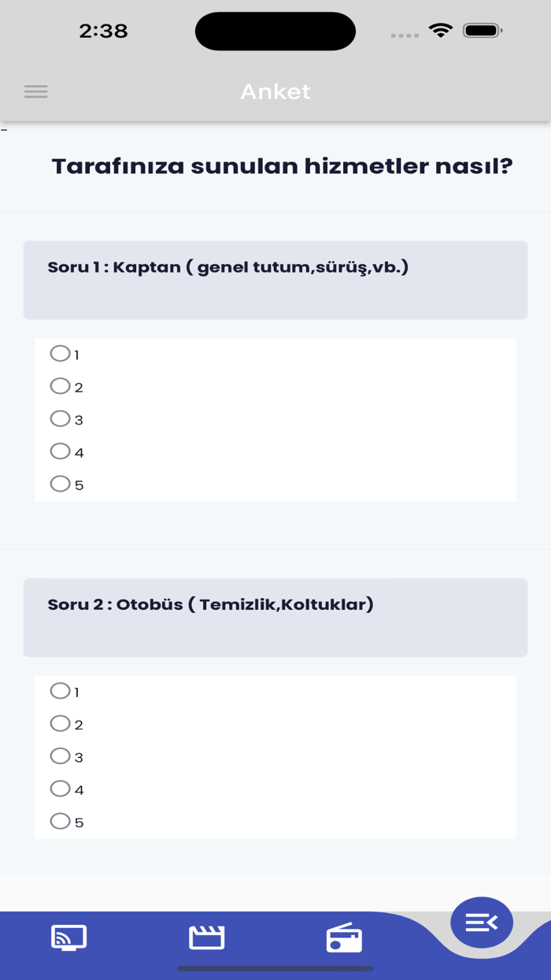Open the radio icon in bottom bar
The image size is (551, 980).
(x=344, y=938)
